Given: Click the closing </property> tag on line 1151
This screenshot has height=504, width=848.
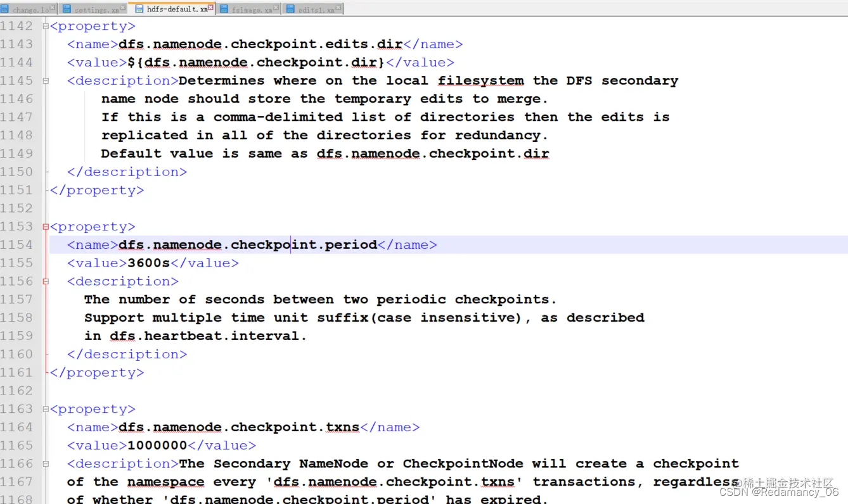Looking at the screenshot, I should 97,190.
